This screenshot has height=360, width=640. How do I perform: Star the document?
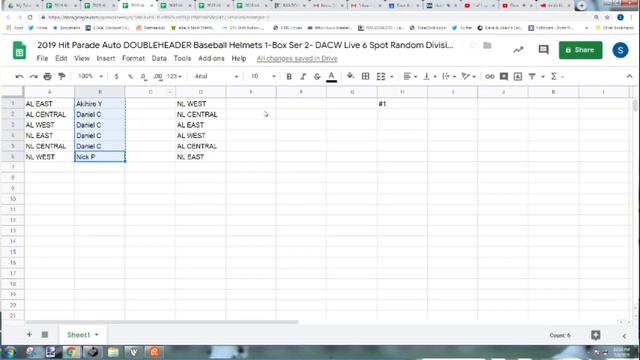point(473,45)
